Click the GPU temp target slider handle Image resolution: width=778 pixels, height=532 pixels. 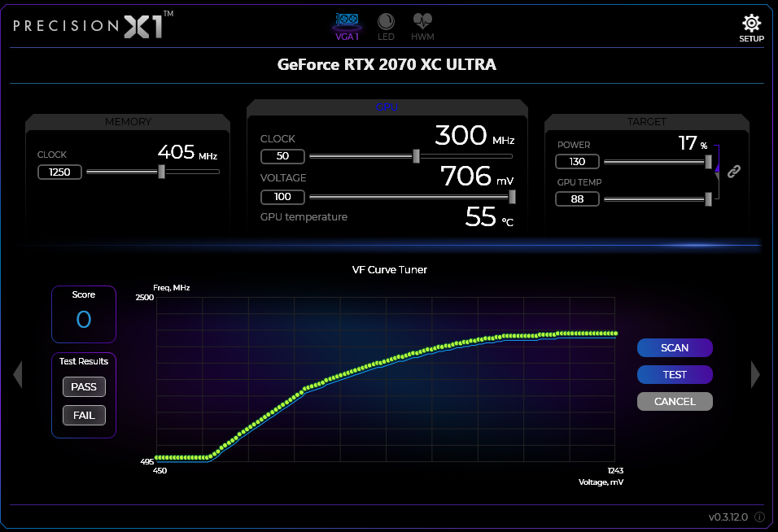click(x=709, y=199)
